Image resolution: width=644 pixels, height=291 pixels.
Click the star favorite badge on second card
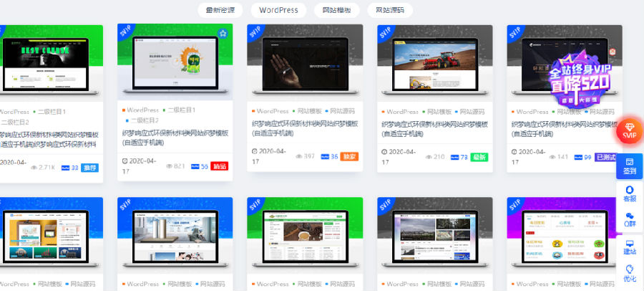(x=223, y=34)
